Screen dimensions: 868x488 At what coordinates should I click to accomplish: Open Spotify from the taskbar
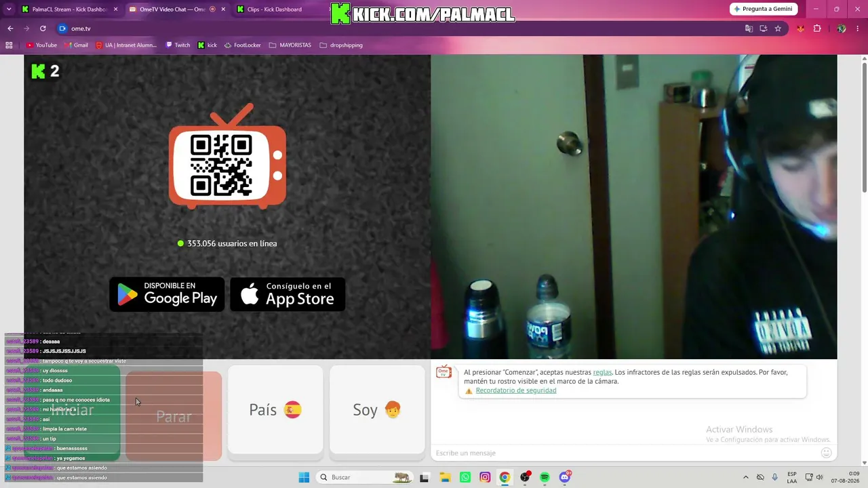[x=545, y=477]
